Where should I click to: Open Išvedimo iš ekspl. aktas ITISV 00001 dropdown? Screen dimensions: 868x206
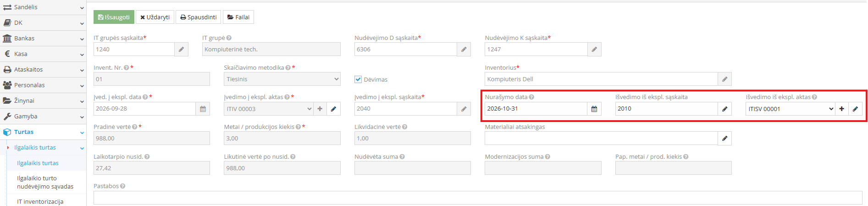point(791,109)
